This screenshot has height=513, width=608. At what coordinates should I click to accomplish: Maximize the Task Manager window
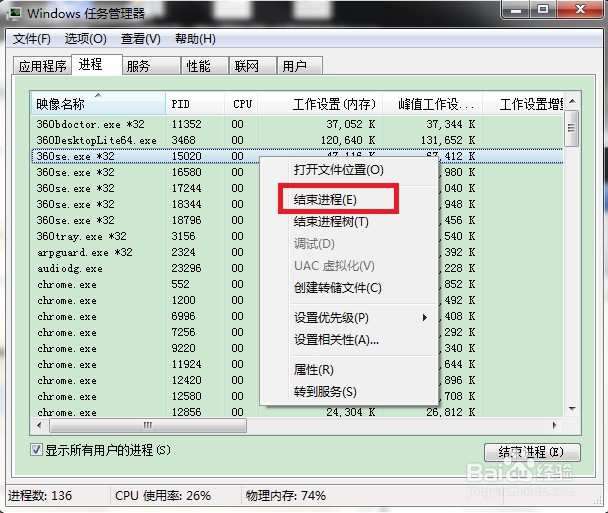tap(543, 9)
